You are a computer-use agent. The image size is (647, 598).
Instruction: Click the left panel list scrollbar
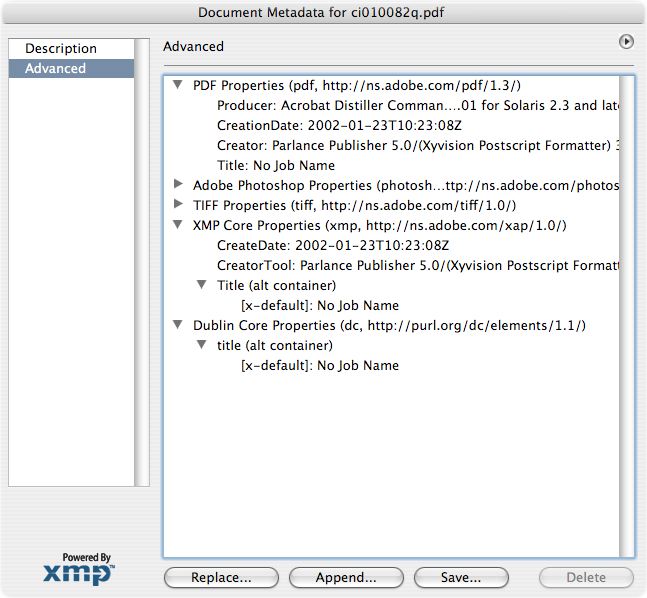(142, 262)
